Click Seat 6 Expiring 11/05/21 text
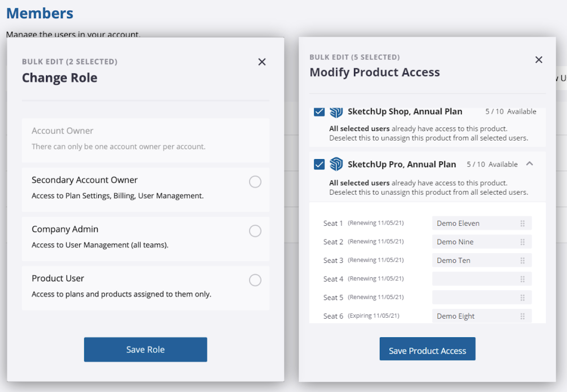The image size is (567, 392). [374, 316]
